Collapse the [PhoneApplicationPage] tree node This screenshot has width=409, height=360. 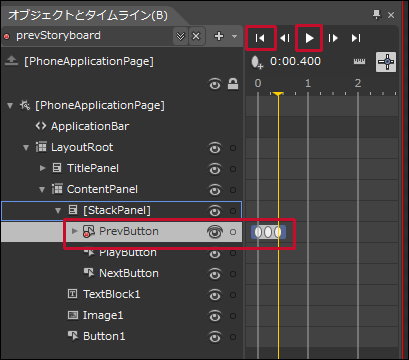pyautogui.click(x=10, y=106)
